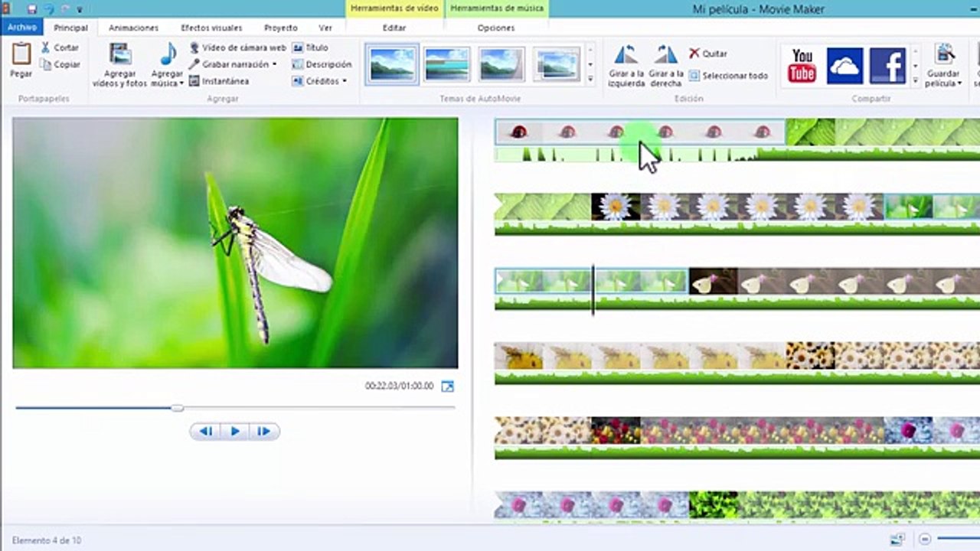Save the project from the quick access toolbar
This screenshot has width=980, height=551.
coord(31,8)
